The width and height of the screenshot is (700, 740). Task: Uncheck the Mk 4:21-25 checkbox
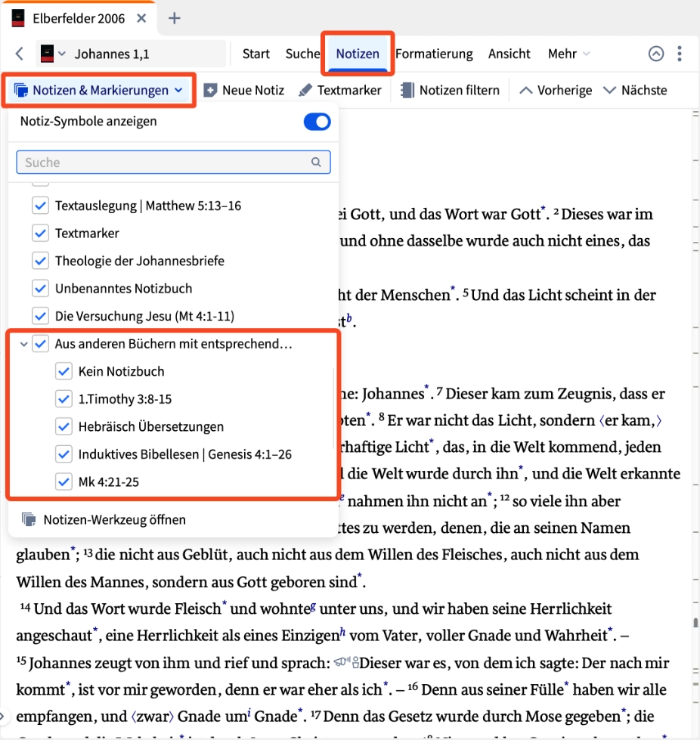(x=63, y=481)
